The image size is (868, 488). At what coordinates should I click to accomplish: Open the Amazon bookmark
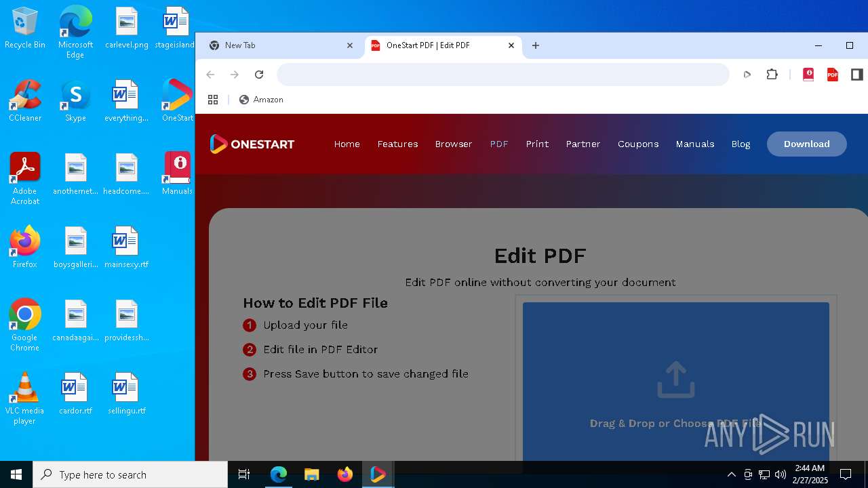pos(261,100)
